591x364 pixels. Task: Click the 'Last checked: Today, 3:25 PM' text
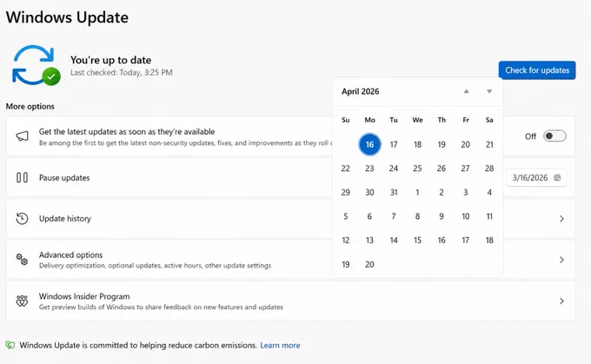(x=122, y=72)
